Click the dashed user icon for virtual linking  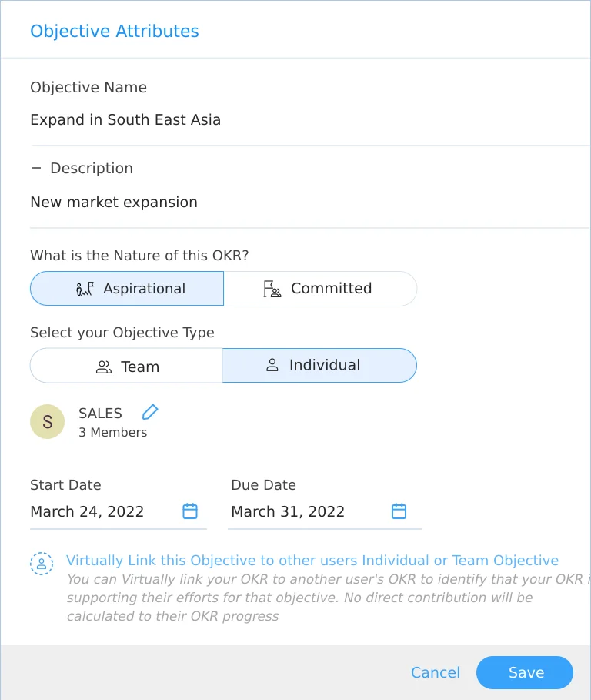(x=42, y=564)
